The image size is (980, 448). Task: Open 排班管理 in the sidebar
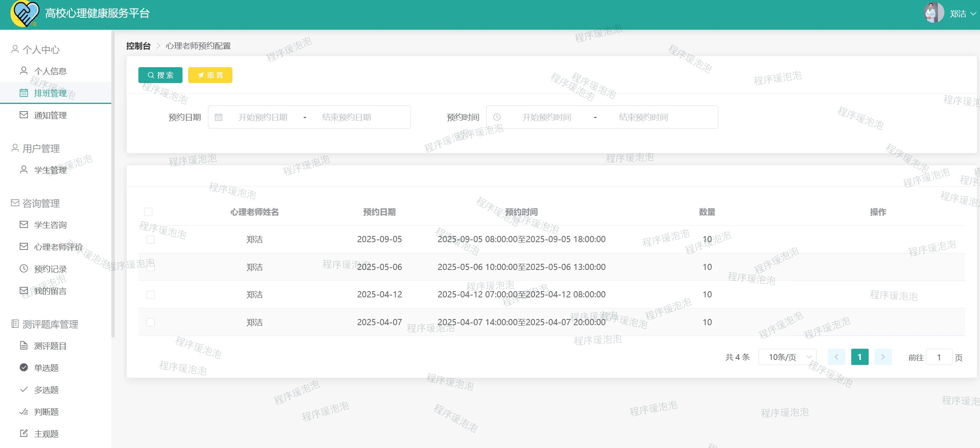pyautogui.click(x=50, y=93)
